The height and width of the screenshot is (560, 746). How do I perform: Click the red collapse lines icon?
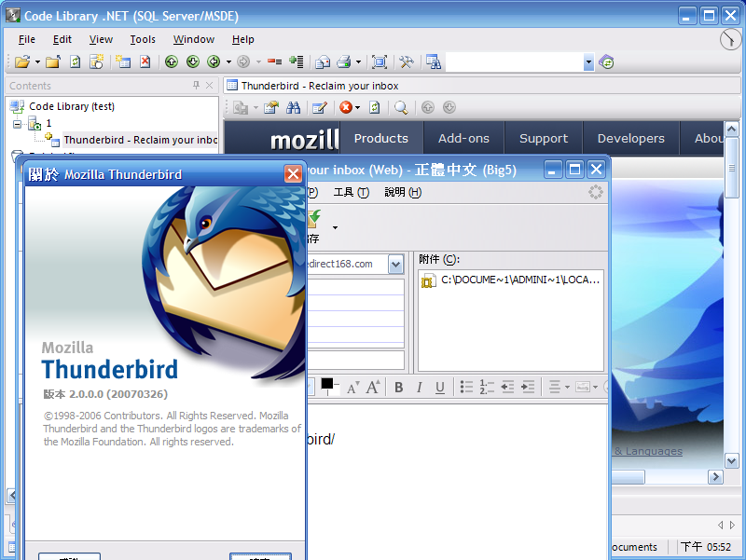coord(274,61)
